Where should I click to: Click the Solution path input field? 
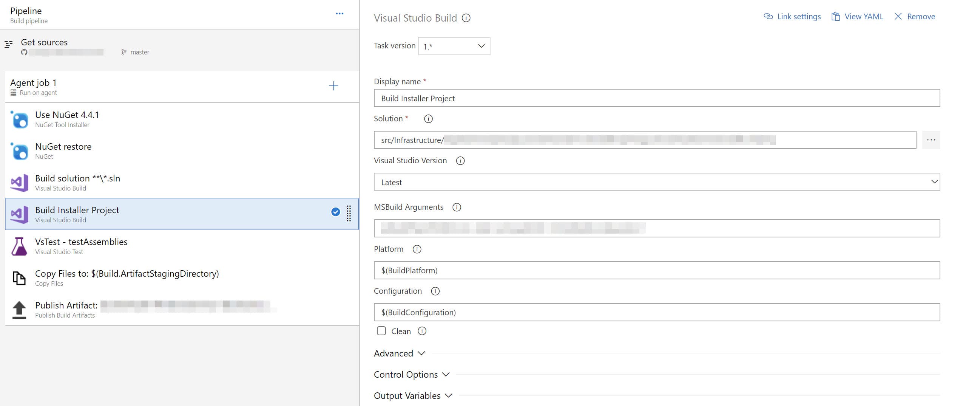click(645, 140)
